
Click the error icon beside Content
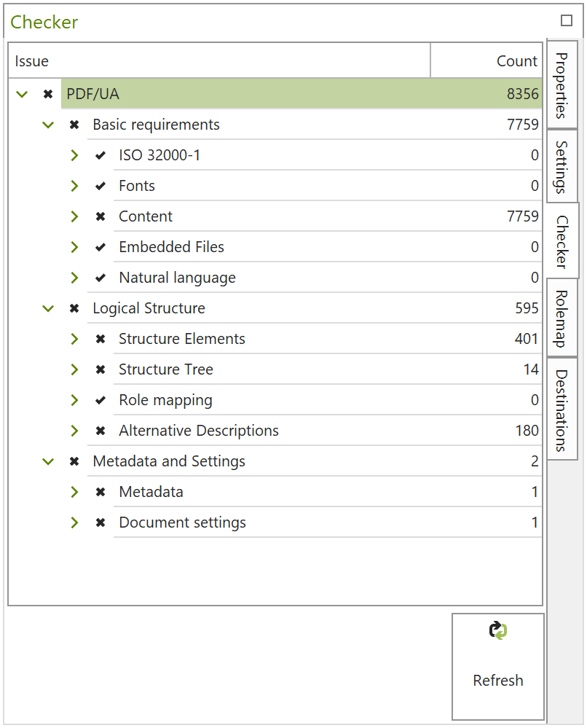point(100,216)
